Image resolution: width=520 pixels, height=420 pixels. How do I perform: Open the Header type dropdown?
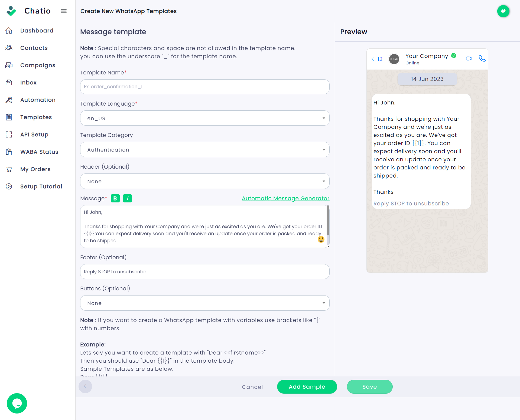click(x=205, y=181)
